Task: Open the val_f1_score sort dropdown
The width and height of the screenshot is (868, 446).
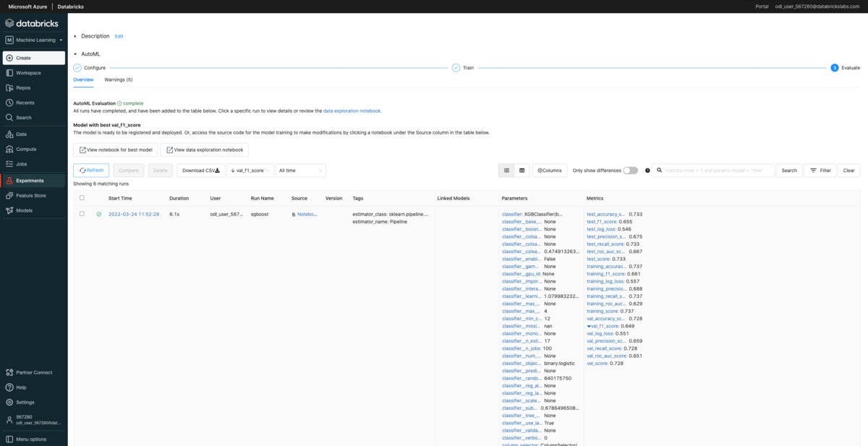Action: pyautogui.click(x=250, y=171)
